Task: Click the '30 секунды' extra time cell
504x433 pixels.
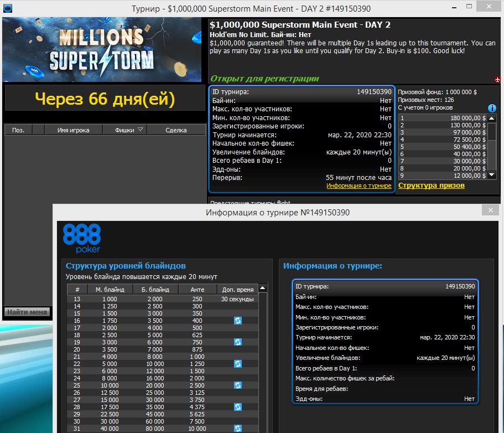Action: 237,299
